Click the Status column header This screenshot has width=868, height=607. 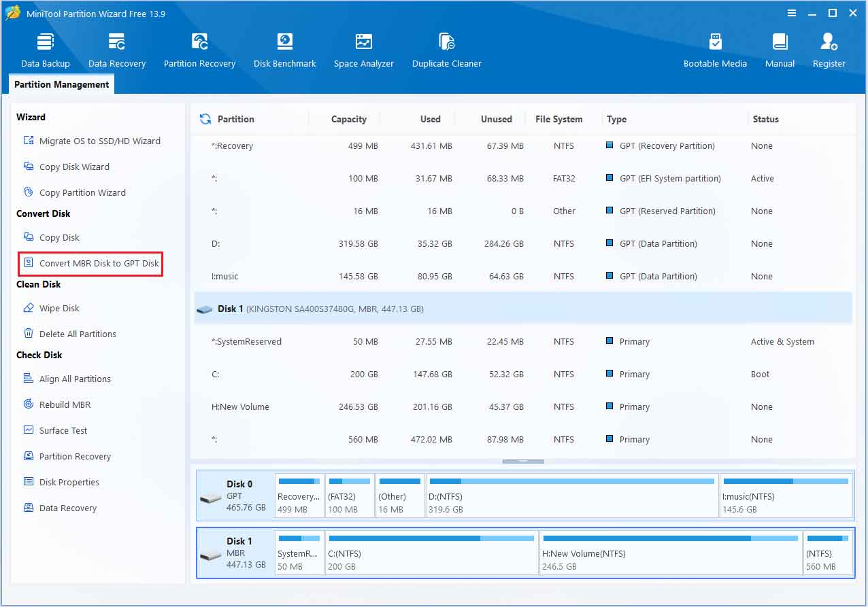[x=765, y=119]
